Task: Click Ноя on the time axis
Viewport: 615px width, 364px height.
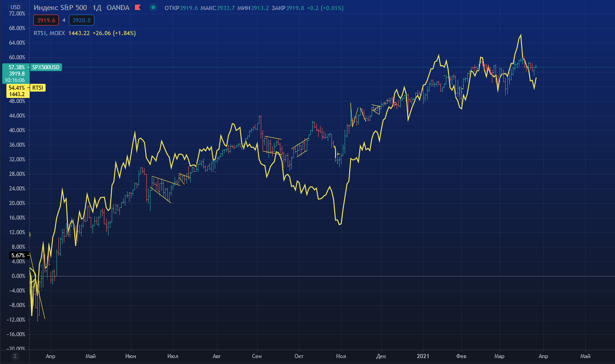Action: (x=341, y=356)
